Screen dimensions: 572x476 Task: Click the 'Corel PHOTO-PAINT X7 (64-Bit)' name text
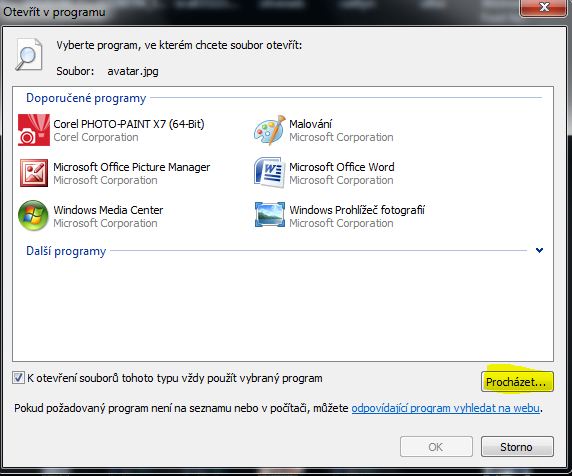tap(129, 124)
